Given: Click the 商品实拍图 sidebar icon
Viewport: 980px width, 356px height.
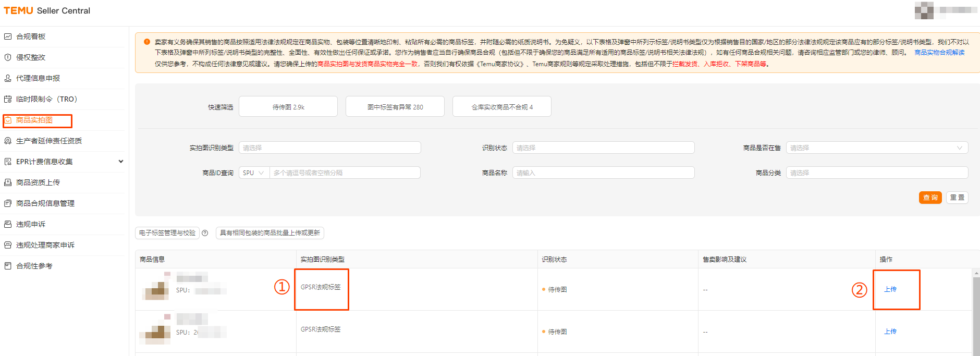Looking at the screenshot, I should point(8,120).
